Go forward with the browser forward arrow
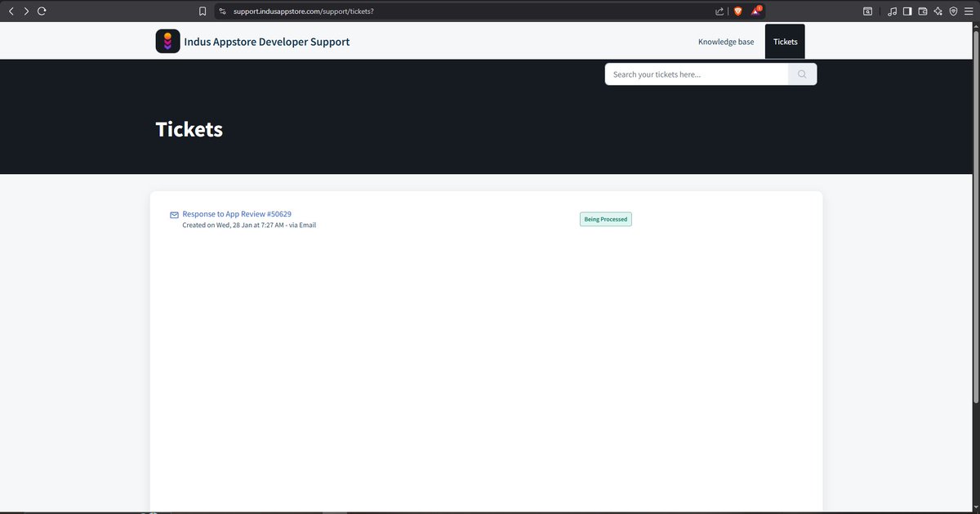 (26, 11)
